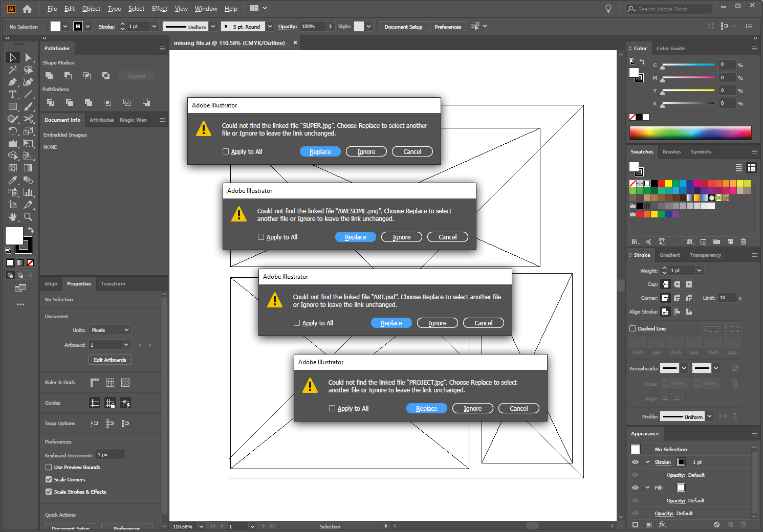Open the Stroke panel Weight dropdown
The image size is (763, 532).
(700, 270)
